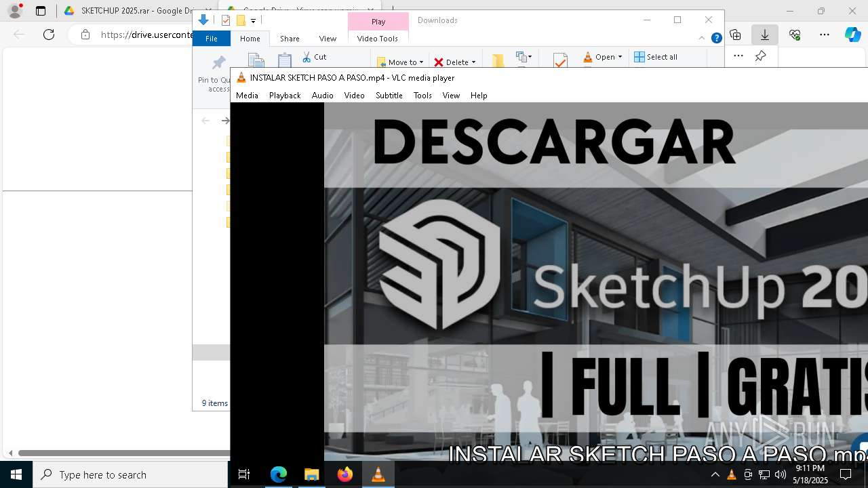Open VLC Tools menu

(422, 96)
